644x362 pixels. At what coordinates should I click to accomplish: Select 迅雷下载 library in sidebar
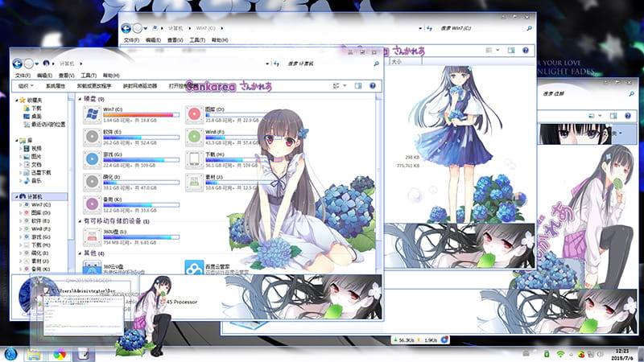36,173
